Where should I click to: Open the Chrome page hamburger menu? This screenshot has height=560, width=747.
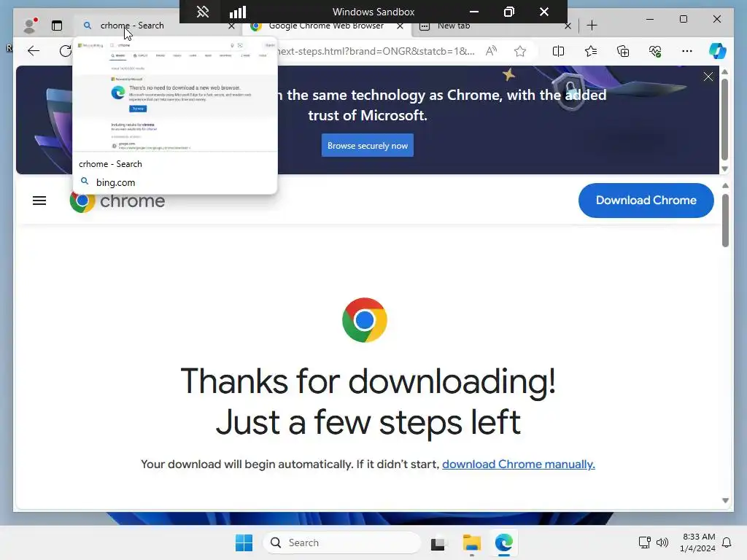[x=39, y=201]
